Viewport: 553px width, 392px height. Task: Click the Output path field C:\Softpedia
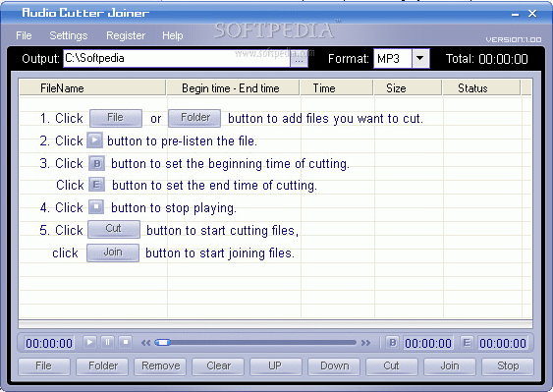click(x=177, y=59)
